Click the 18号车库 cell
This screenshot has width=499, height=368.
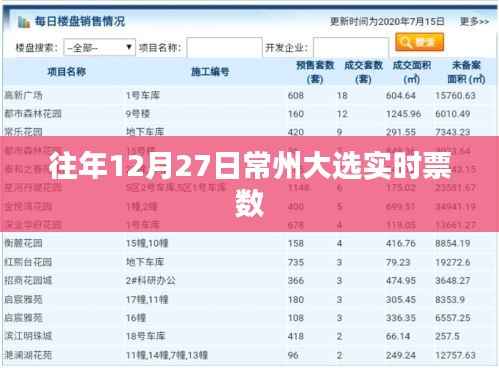coord(145,336)
